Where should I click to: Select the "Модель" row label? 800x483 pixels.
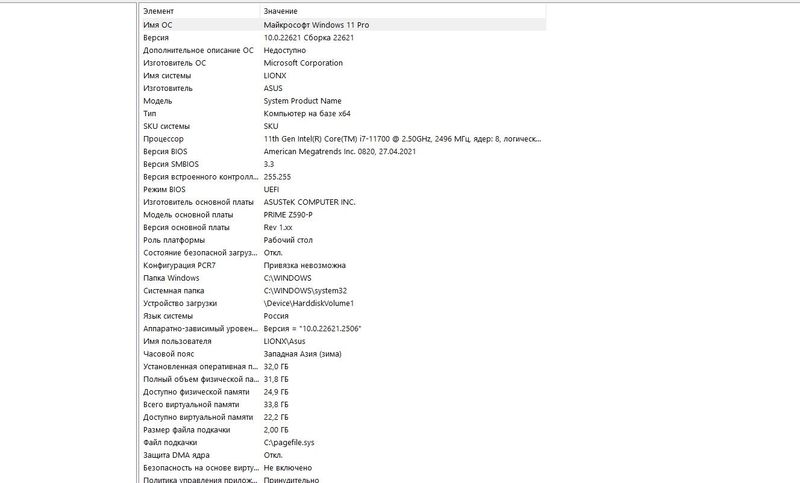pos(158,100)
